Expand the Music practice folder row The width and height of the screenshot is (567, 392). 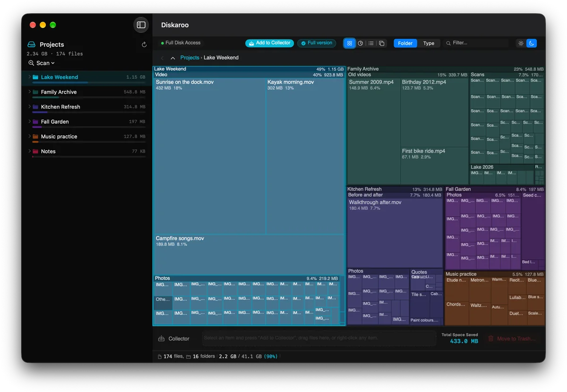[29, 136]
